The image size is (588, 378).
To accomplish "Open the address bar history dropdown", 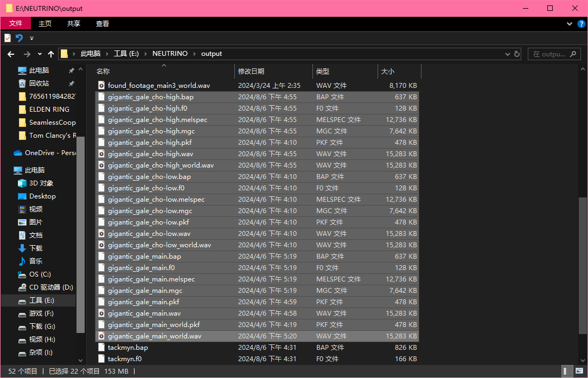I will (x=507, y=54).
